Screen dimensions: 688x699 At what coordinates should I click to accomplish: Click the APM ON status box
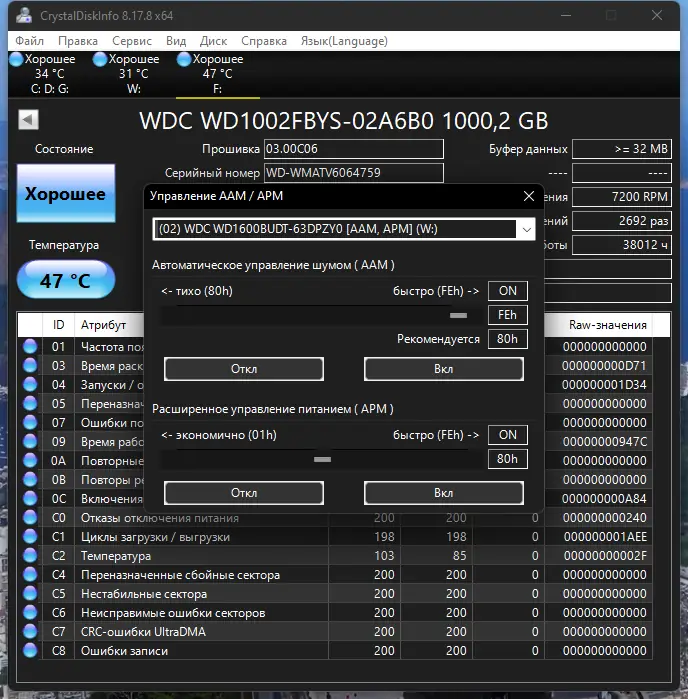tap(508, 435)
